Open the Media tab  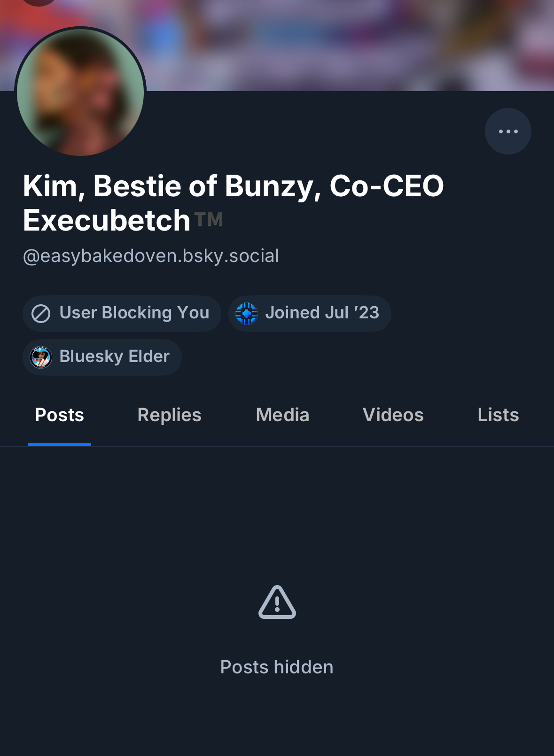click(282, 415)
